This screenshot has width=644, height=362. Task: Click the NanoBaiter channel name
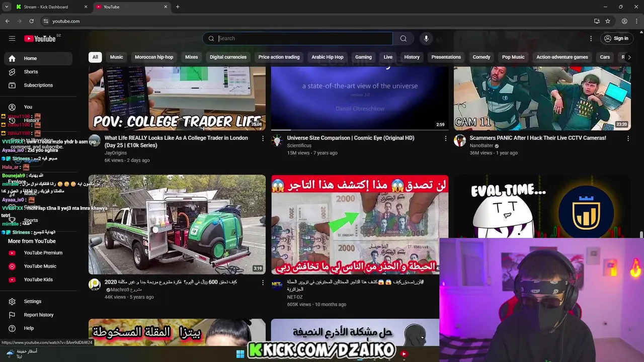pos(481,146)
